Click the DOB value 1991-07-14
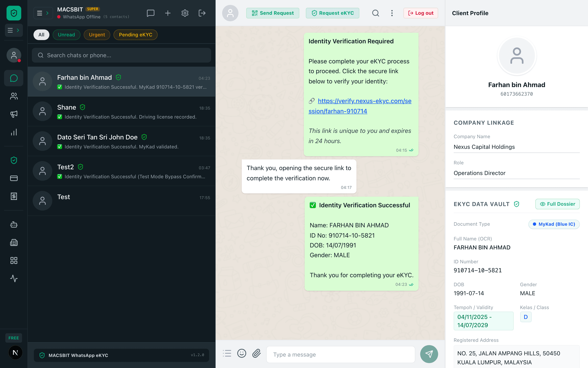Image resolution: width=588 pixels, height=368 pixels. tap(469, 293)
